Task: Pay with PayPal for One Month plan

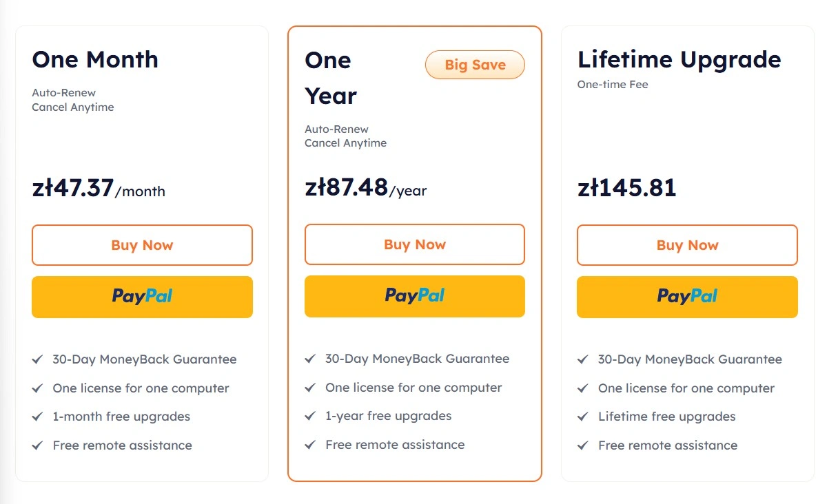Action: click(142, 297)
